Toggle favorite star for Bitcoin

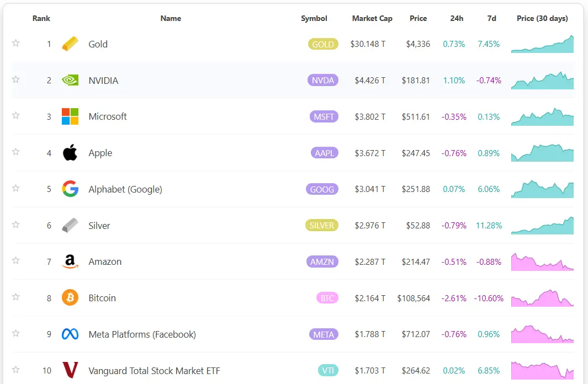(x=16, y=297)
